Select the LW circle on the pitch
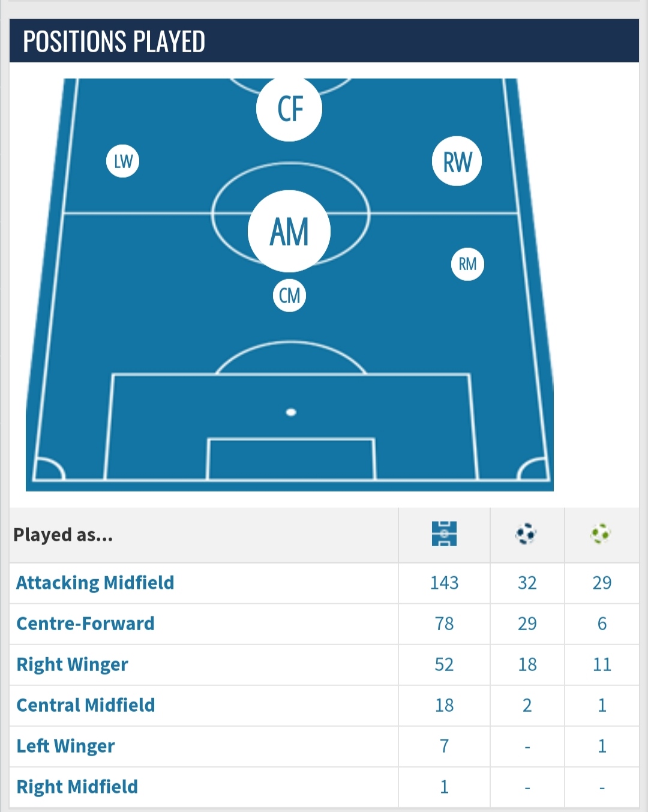648x812 pixels. pos(123,161)
